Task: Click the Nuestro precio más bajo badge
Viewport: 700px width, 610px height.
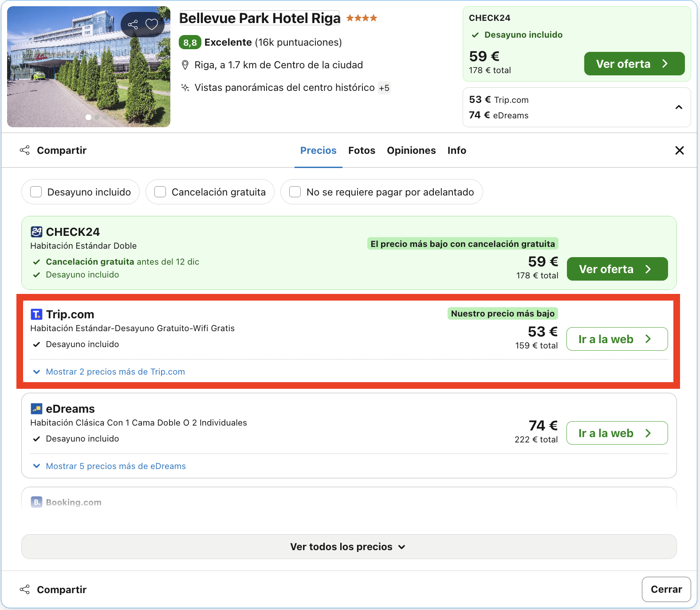Action: [503, 314]
